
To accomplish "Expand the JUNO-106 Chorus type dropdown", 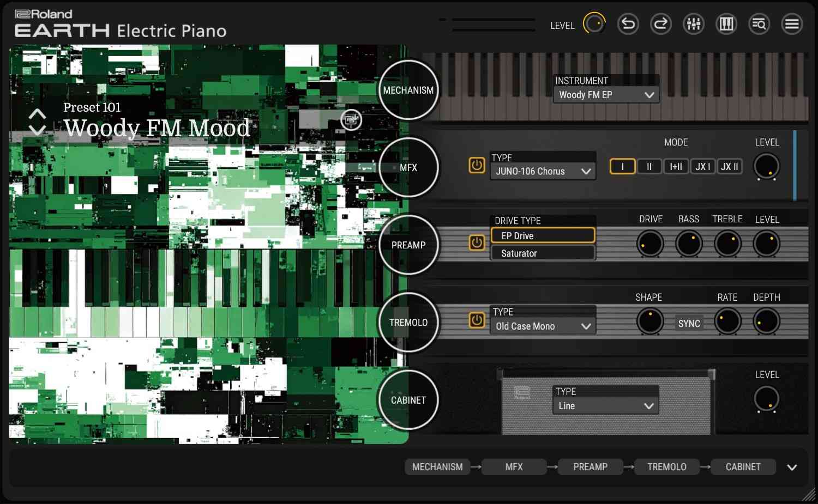I will [x=543, y=171].
